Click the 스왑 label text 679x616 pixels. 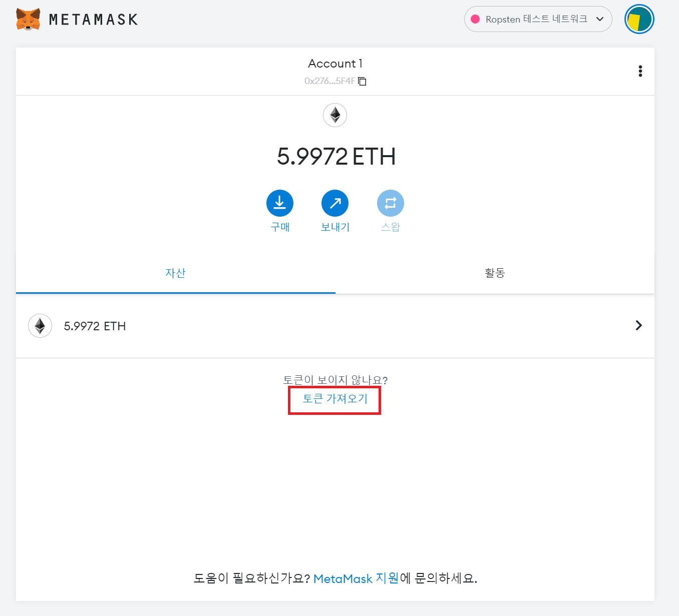391,227
